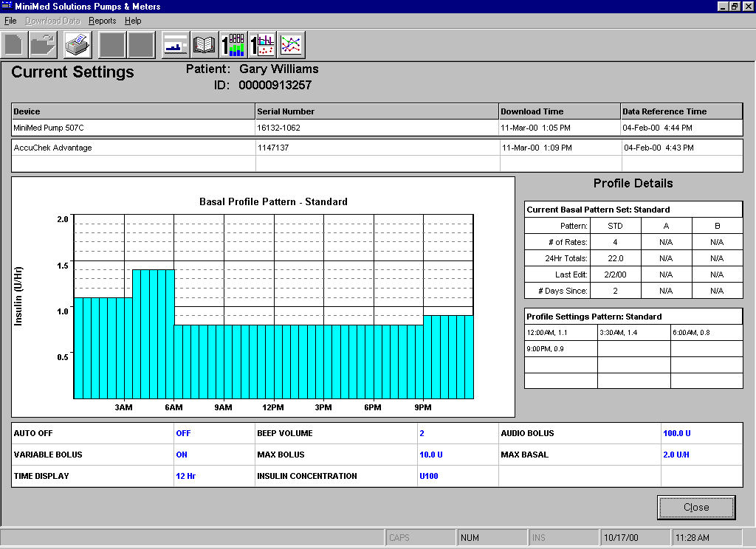Click the MAX BOLUS value 10.0 U
Image resolution: width=756 pixels, height=549 pixels.
[431, 455]
